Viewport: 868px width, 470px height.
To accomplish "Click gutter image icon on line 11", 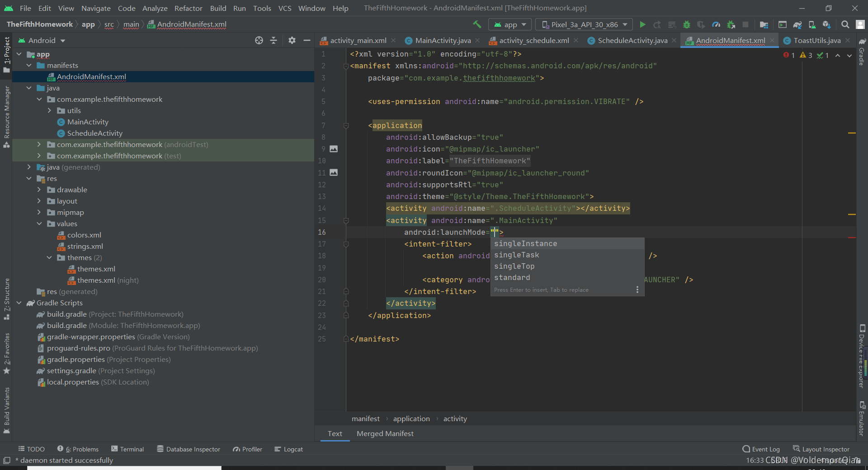I will [334, 172].
